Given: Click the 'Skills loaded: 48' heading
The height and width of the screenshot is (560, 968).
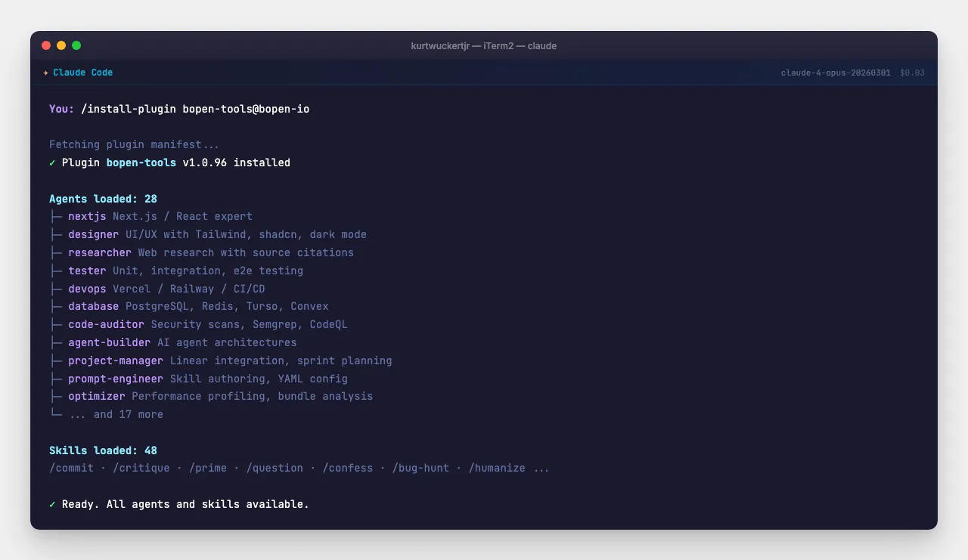Looking at the screenshot, I should pos(103,450).
